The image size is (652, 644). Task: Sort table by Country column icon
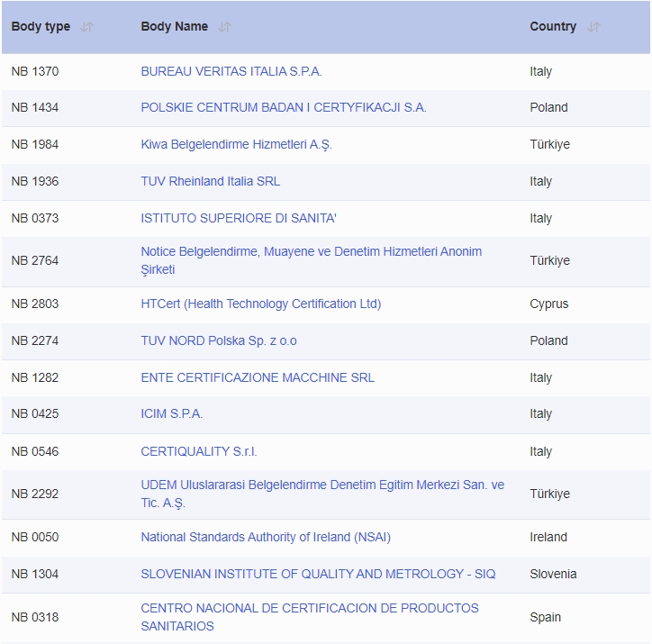pyautogui.click(x=593, y=27)
